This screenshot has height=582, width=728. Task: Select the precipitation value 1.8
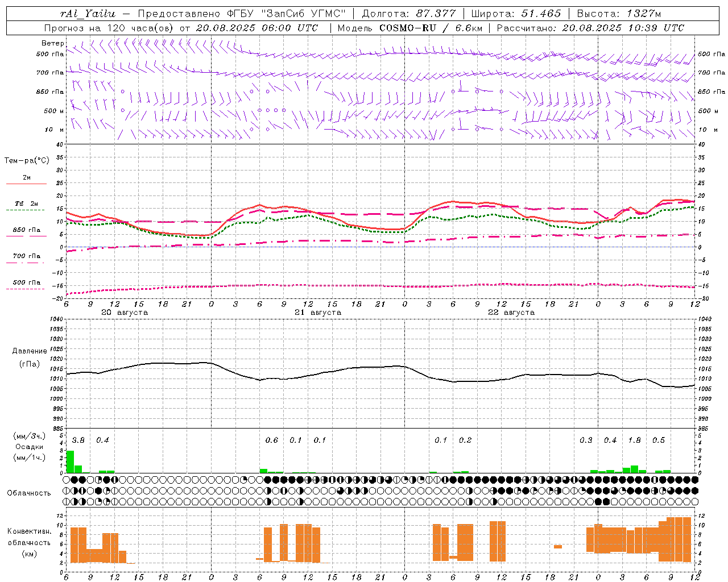coord(634,440)
